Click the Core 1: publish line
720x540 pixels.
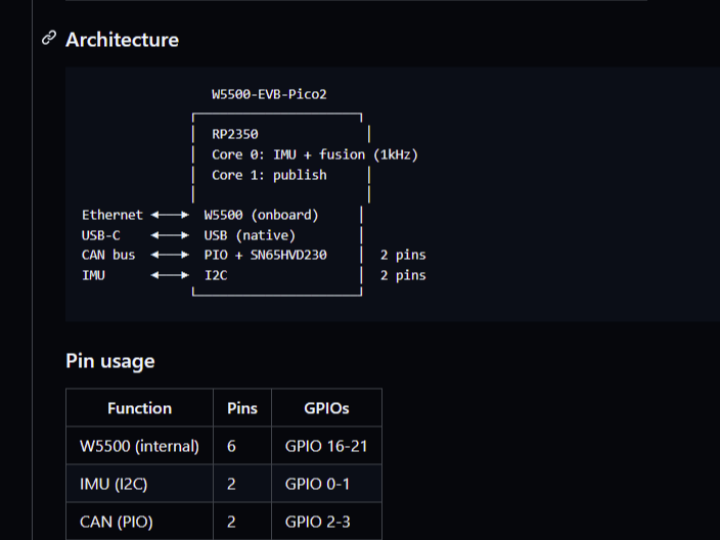[x=269, y=175]
